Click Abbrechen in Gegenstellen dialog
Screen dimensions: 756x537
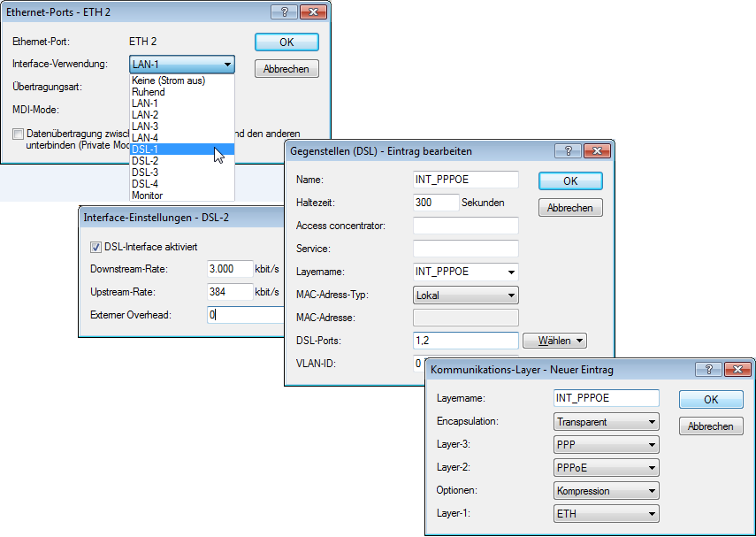click(570, 208)
